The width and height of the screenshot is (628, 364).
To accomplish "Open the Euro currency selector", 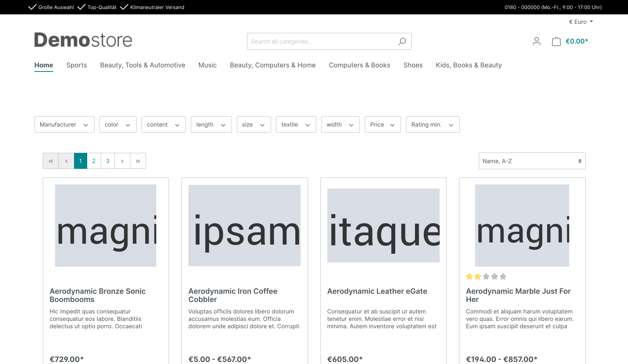I will (581, 22).
